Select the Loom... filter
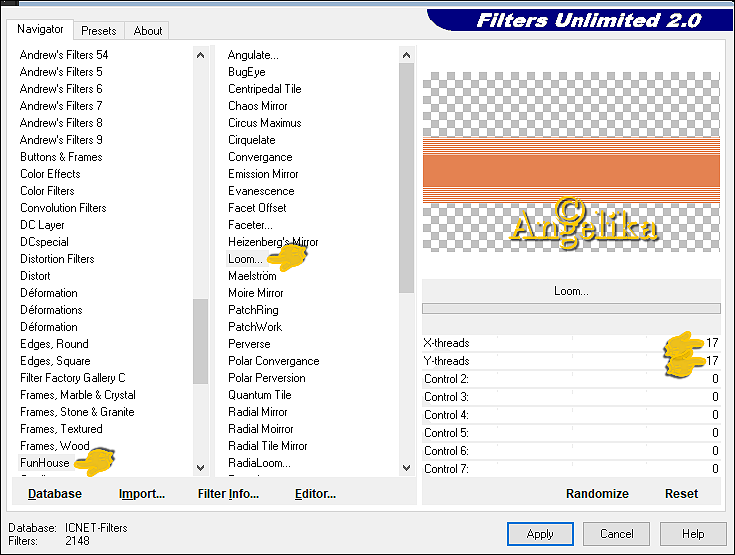Image resolution: width=735 pixels, height=555 pixels. coord(245,259)
